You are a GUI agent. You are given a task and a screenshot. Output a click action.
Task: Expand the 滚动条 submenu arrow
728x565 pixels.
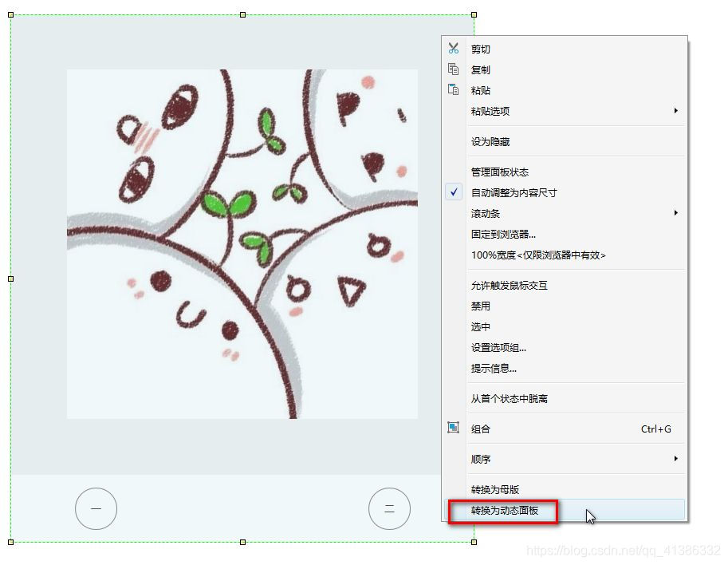click(x=676, y=213)
